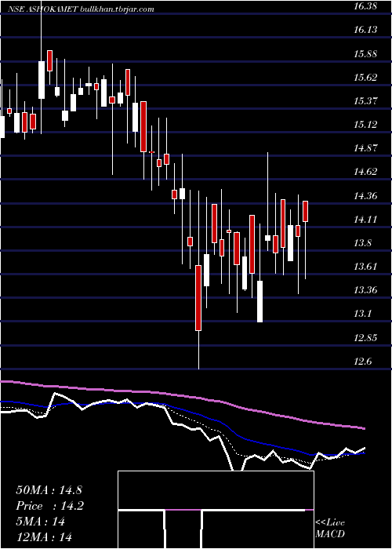Click the Price : 14.2 readout
The image size is (392, 549).
[x=49, y=506]
